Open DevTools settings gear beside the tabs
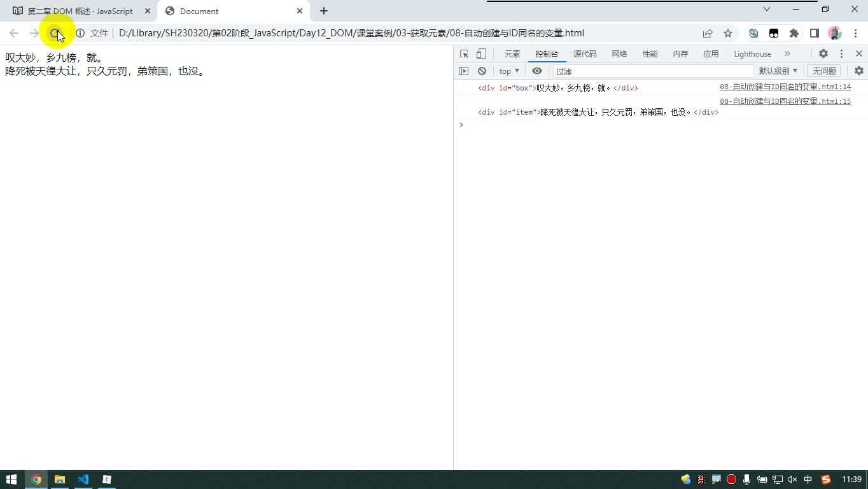Screen dimensions: 868x489 coord(823,54)
